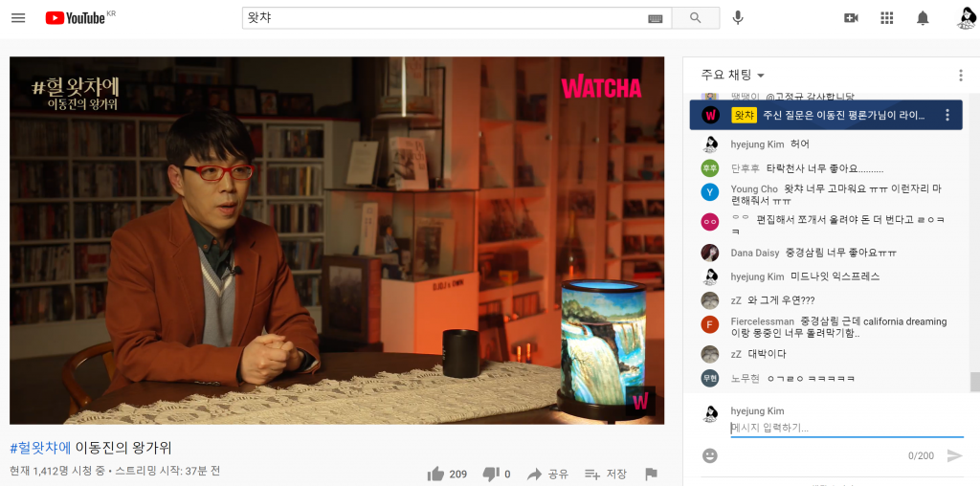This screenshot has height=486, width=980.
Task: Click pinned message text 주신 질문은 이동진
Action: coord(843,116)
